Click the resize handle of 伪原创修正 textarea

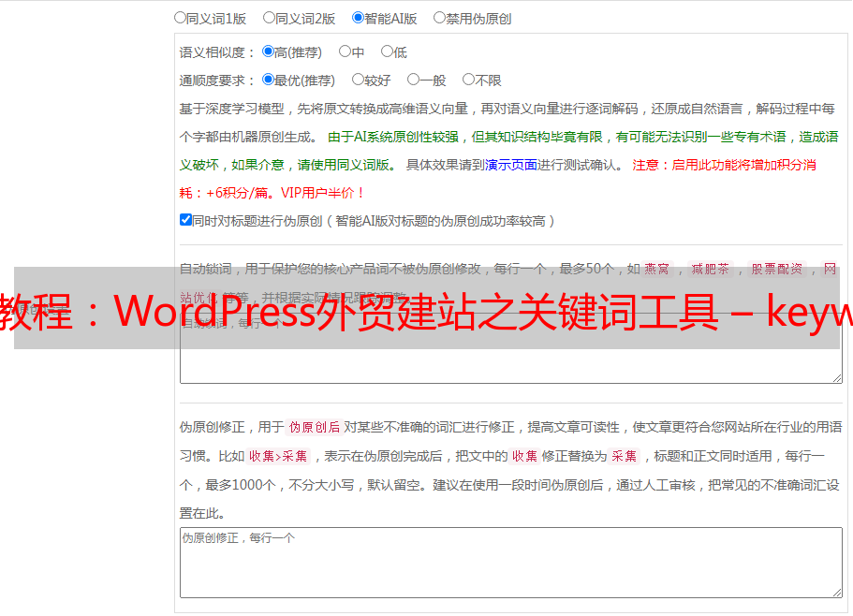[x=836, y=592]
